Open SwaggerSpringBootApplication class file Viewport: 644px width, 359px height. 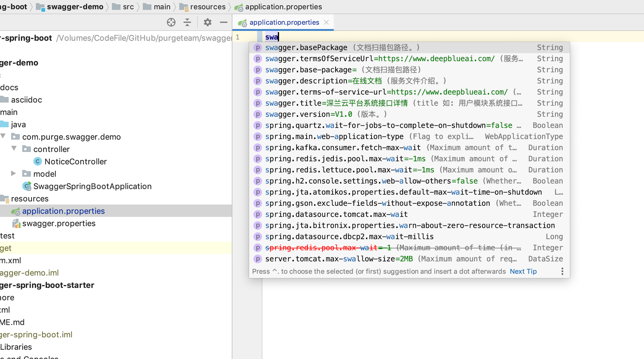92,186
